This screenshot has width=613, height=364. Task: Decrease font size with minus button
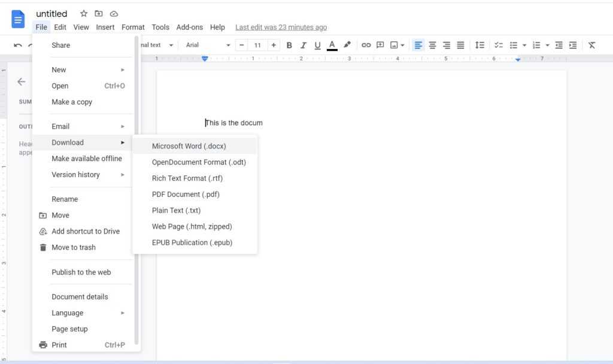[242, 45]
